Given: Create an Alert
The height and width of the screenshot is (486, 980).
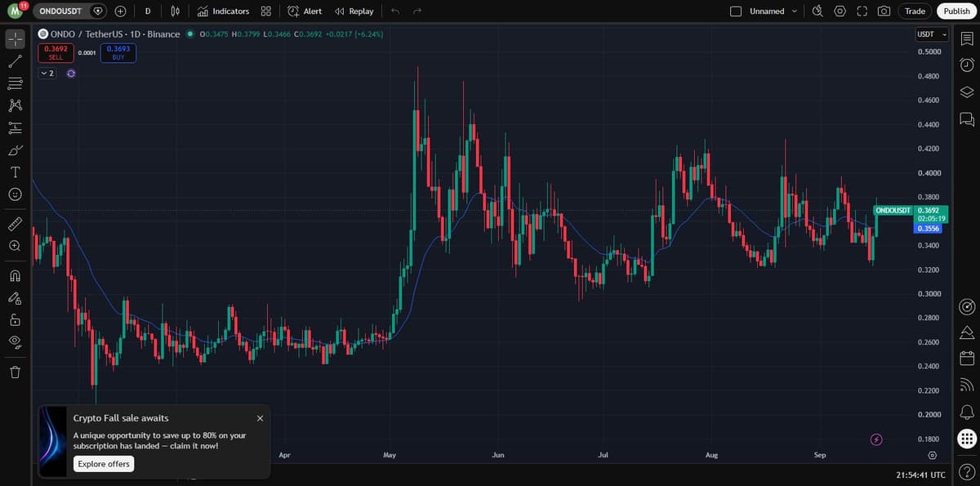Looking at the screenshot, I should click(305, 11).
